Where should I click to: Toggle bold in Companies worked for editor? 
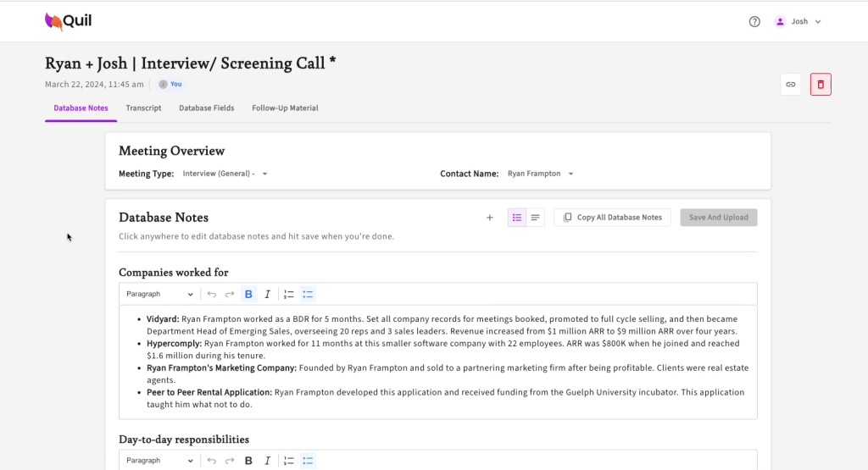248,294
